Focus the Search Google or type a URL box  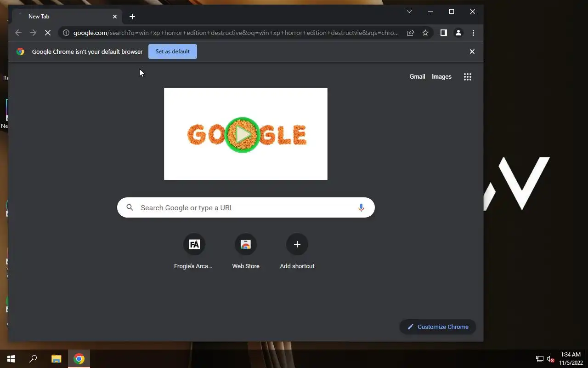246,207
